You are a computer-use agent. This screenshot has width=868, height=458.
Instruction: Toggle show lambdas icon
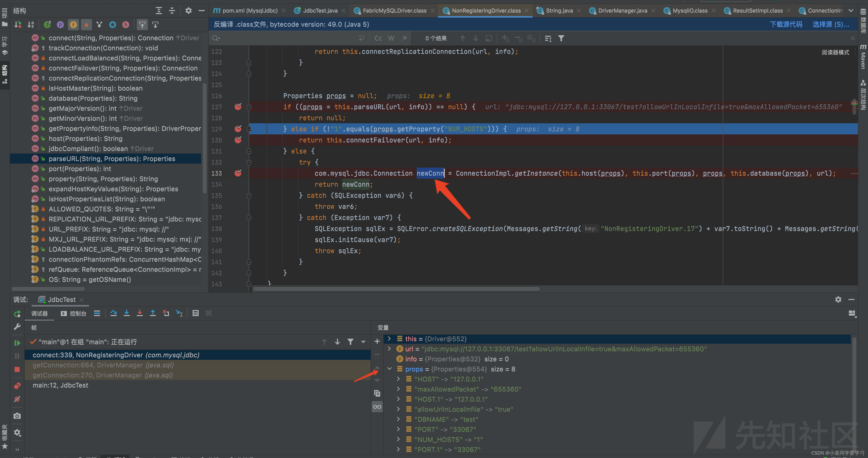pyautogui.click(x=126, y=25)
